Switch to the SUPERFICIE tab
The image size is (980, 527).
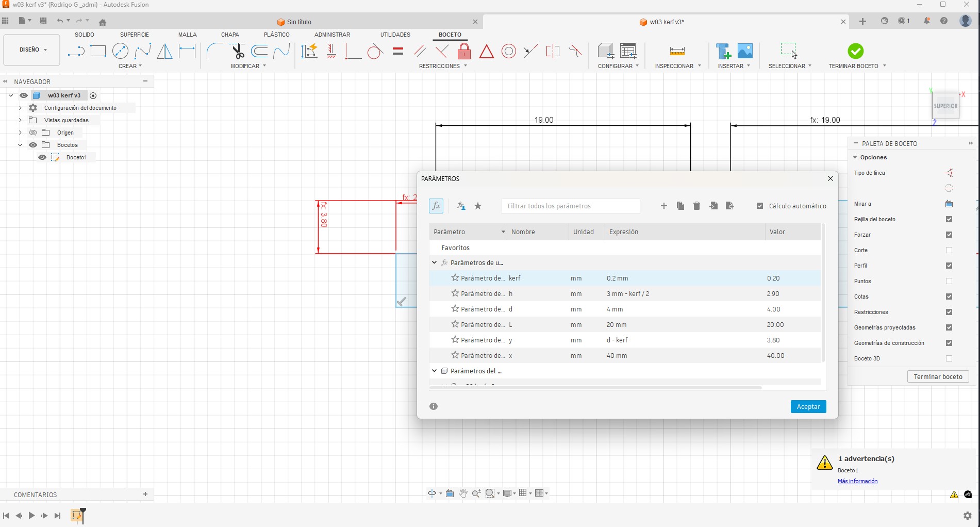tap(135, 35)
